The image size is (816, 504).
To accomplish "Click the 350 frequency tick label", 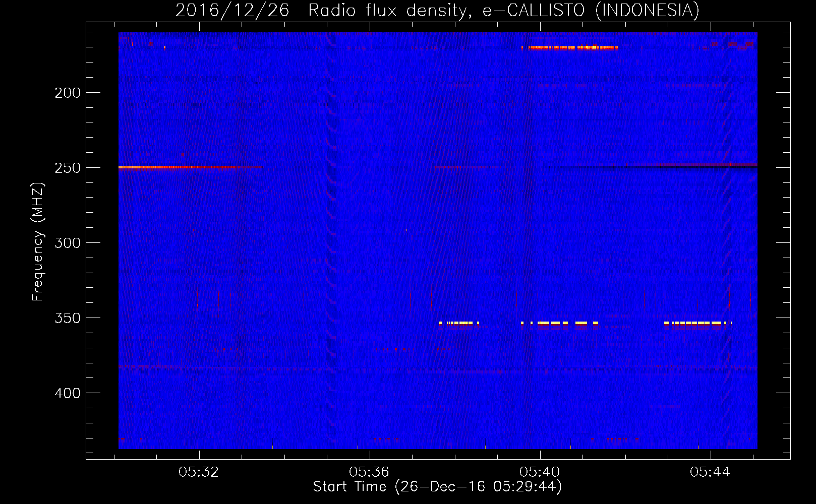I will click(x=68, y=318).
